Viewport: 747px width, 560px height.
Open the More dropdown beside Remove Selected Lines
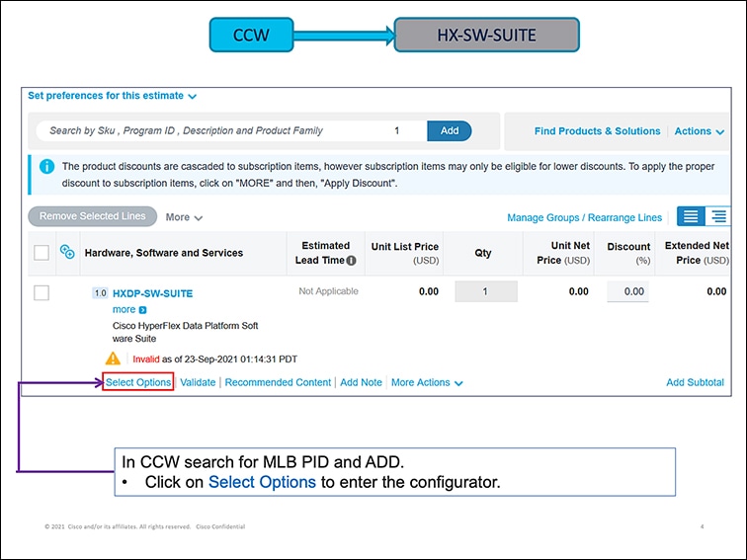tap(184, 217)
